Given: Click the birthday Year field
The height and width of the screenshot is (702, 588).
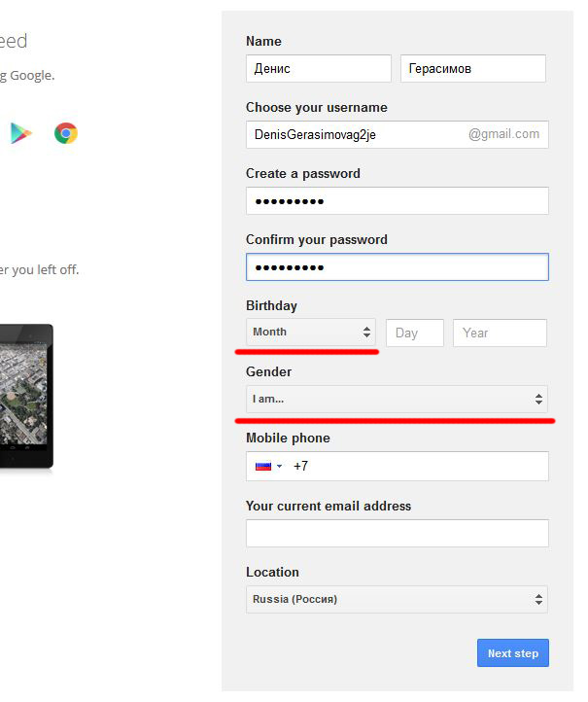Looking at the screenshot, I should click(500, 333).
